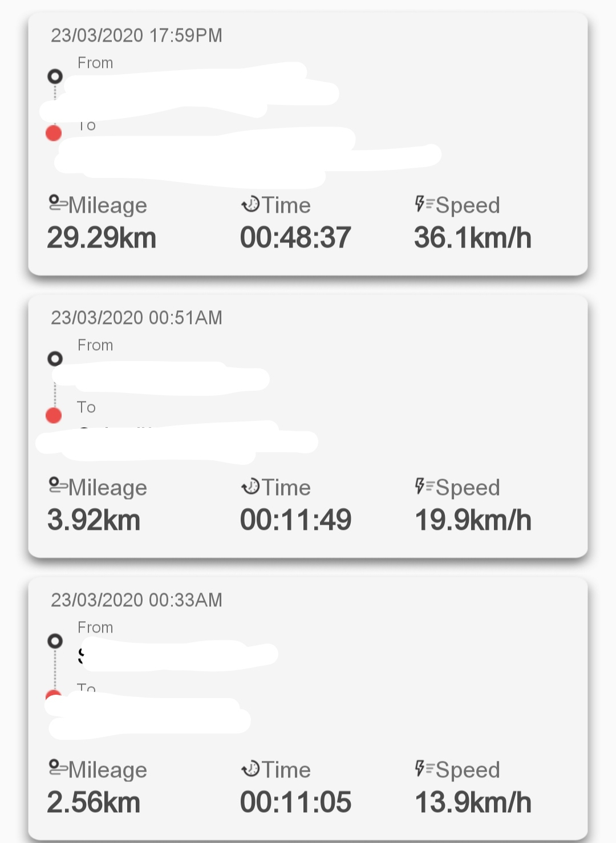Tap the 19.9km/h speed value
This screenshot has width=616, height=843.
[x=473, y=520]
